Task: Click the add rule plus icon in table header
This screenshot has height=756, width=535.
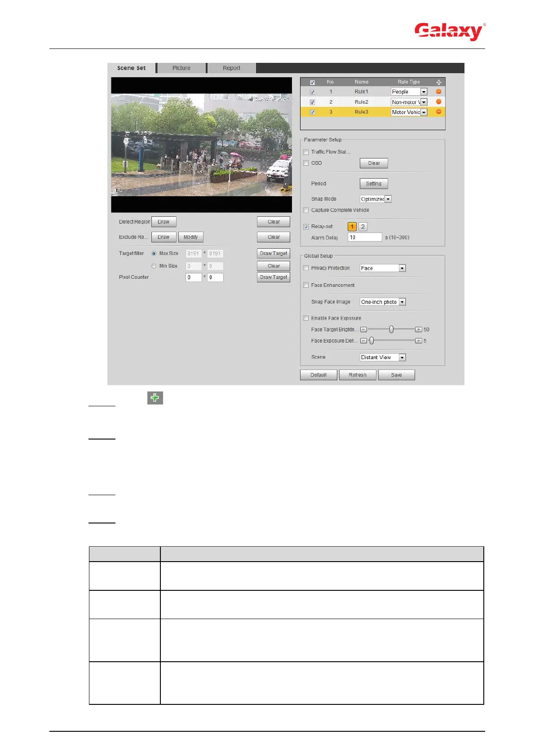Action: [x=439, y=82]
